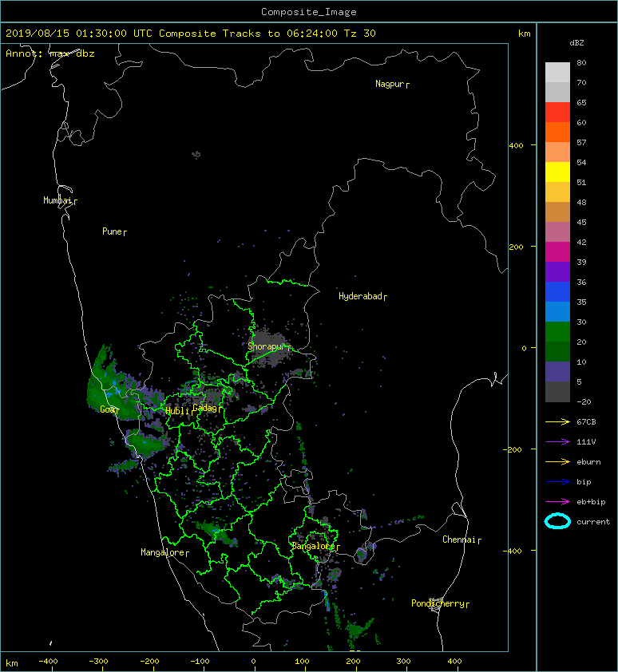Click the -20 value on dBZ scale
The image size is (618, 672).
(584, 402)
